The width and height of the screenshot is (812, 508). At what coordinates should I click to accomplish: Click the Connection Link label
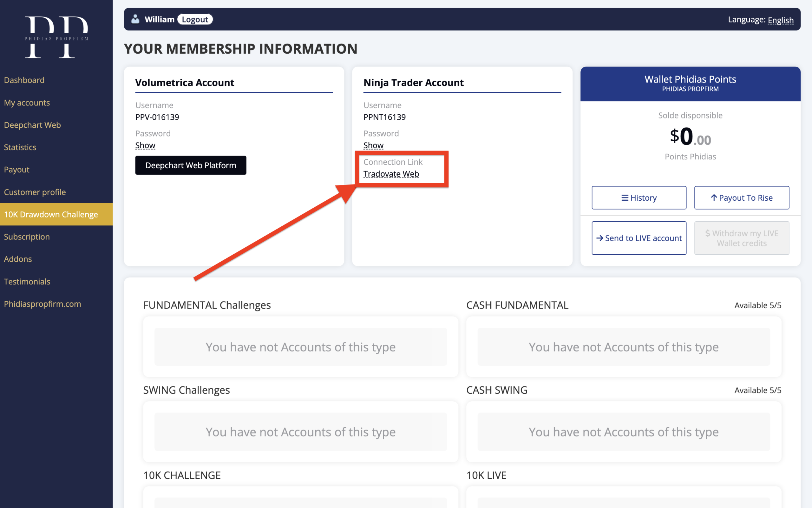tap(393, 162)
